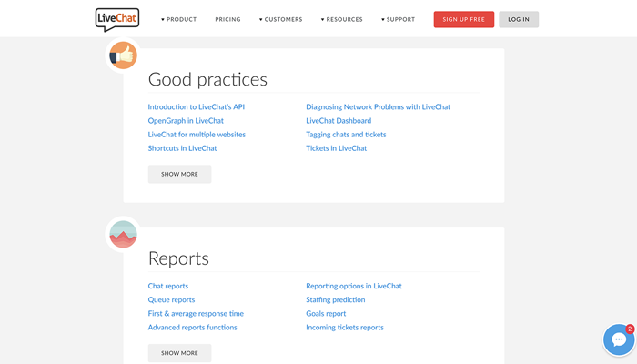The height and width of the screenshot is (364, 637).
Task: Click the Good practices heading
Action: click(207, 80)
